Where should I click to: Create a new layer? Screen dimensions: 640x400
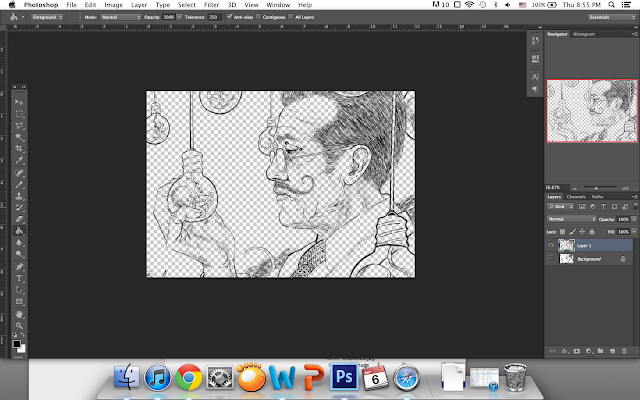coord(612,351)
